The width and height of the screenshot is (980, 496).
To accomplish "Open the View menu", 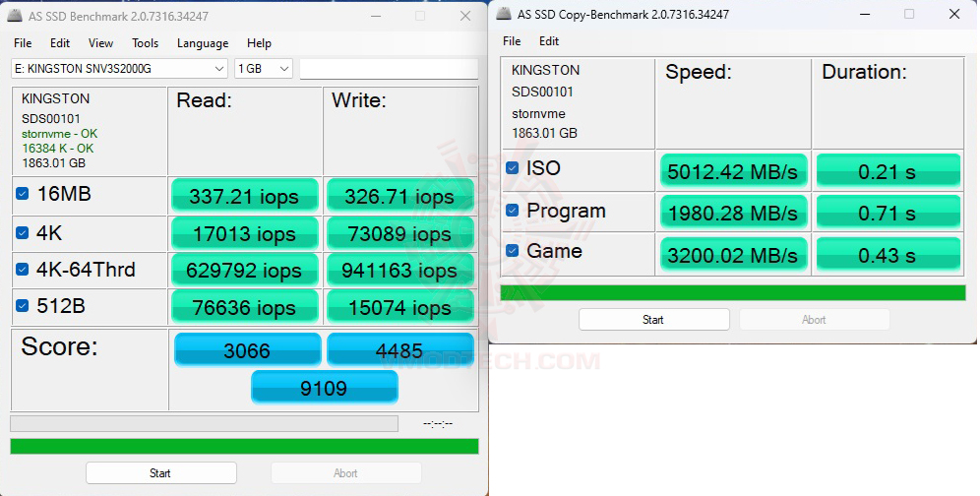I will click(100, 43).
